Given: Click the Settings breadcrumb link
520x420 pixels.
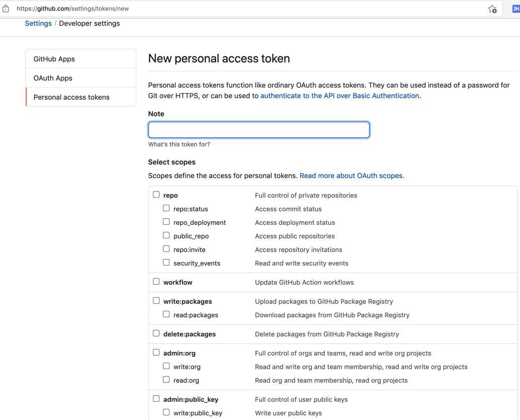Looking at the screenshot, I should point(38,23).
